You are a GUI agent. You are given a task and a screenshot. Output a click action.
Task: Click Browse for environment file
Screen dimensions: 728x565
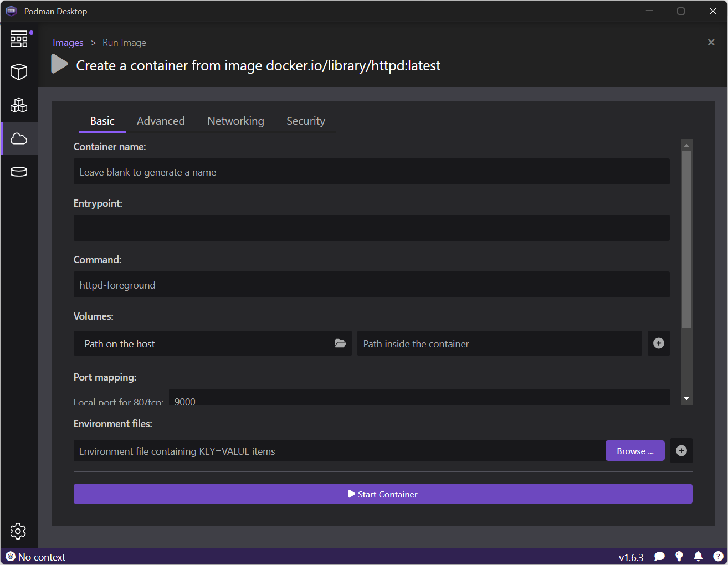(x=635, y=451)
